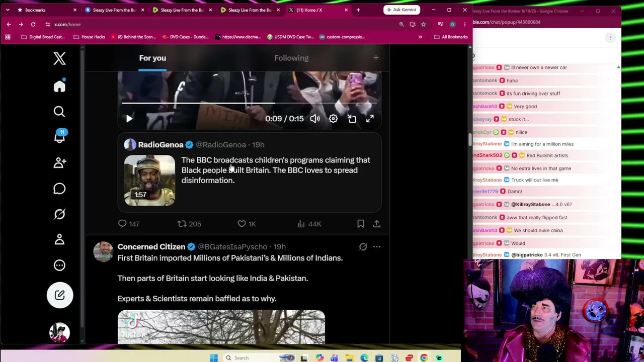The width and height of the screenshot is (644, 362).
Task: Open the account avatar menu at sidebar bottom
Action: click(x=59, y=332)
